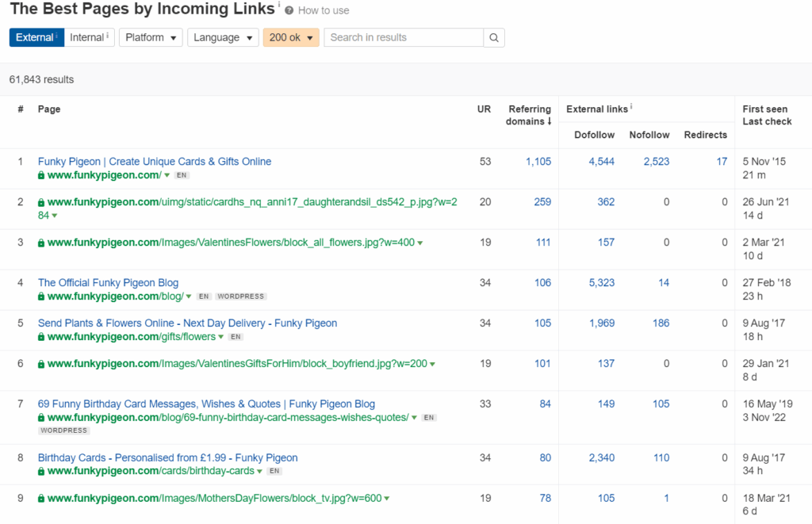Sort by Referring domains column

pyautogui.click(x=528, y=115)
